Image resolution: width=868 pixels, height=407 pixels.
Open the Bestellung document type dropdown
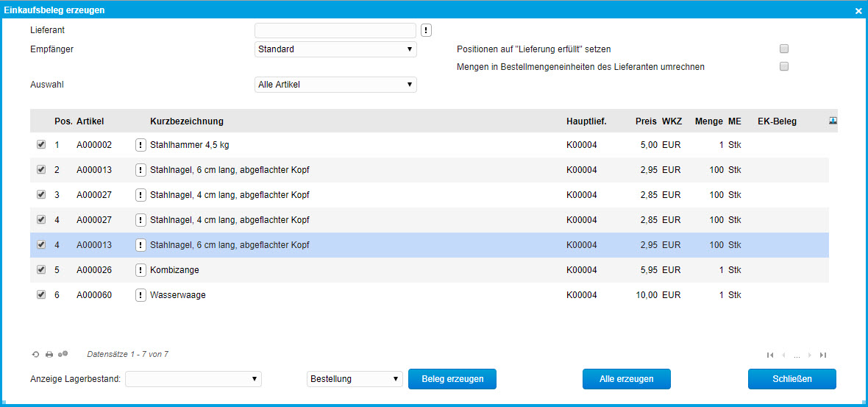tap(355, 379)
